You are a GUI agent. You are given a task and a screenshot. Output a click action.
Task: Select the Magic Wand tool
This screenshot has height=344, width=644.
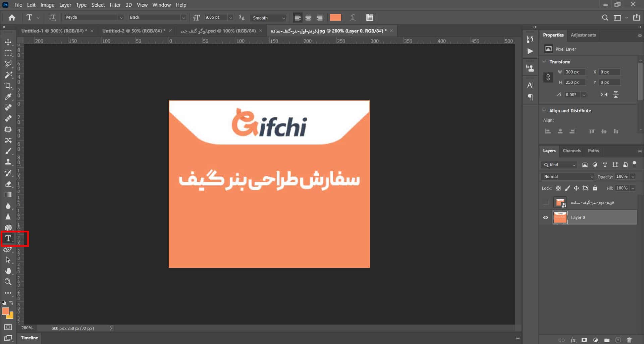[8, 75]
